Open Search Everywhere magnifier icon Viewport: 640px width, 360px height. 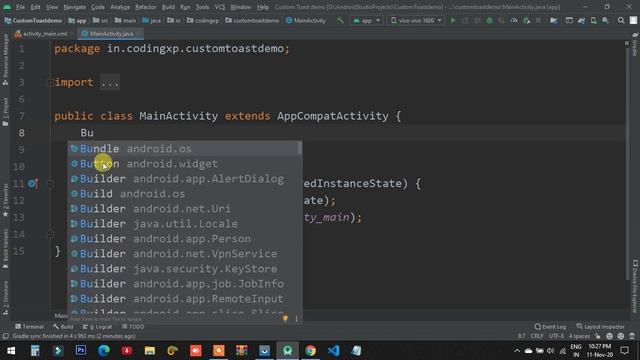click(x=621, y=20)
